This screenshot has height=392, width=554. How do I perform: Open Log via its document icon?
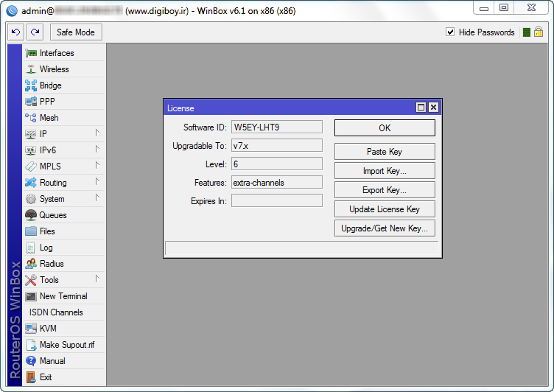pos(31,248)
